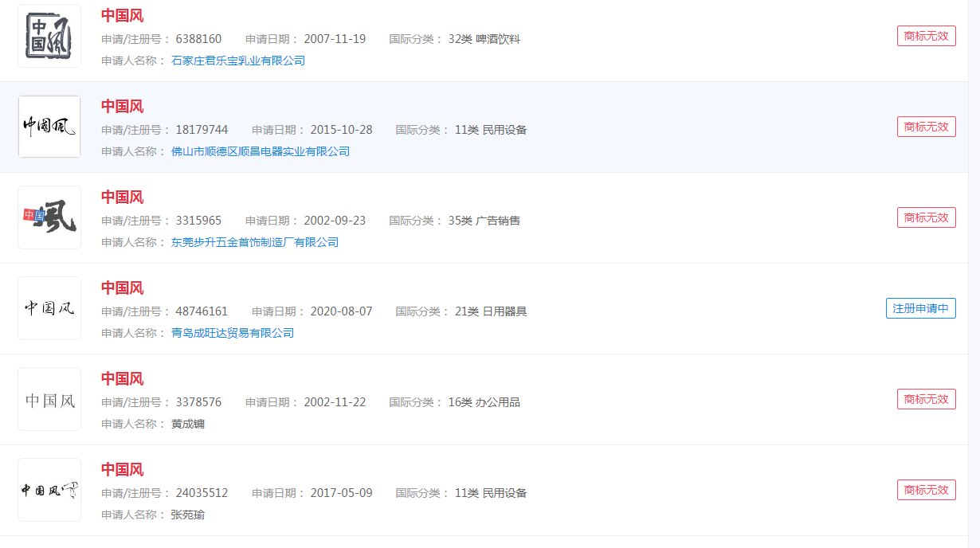This screenshot has height=548, width=980.
Task: Click classification 35类 广告销售
Action: click(x=484, y=221)
